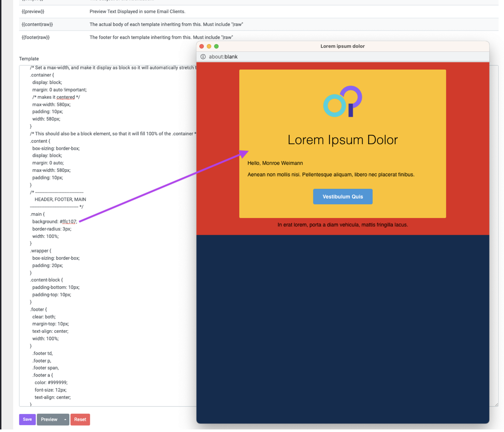
Task: Click the 'color: #999999;' line
Action: (x=51, y=382)
